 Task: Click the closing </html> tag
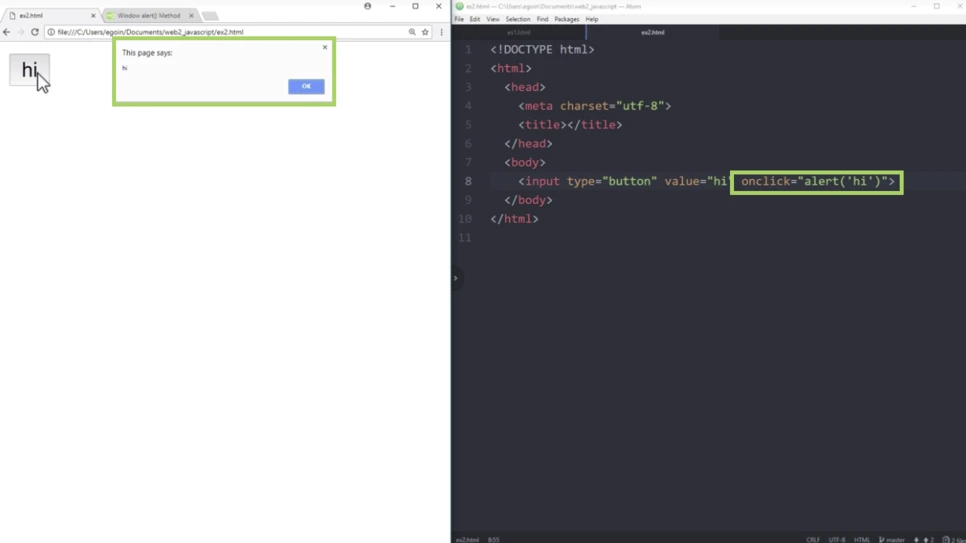[x=514, y=219]
